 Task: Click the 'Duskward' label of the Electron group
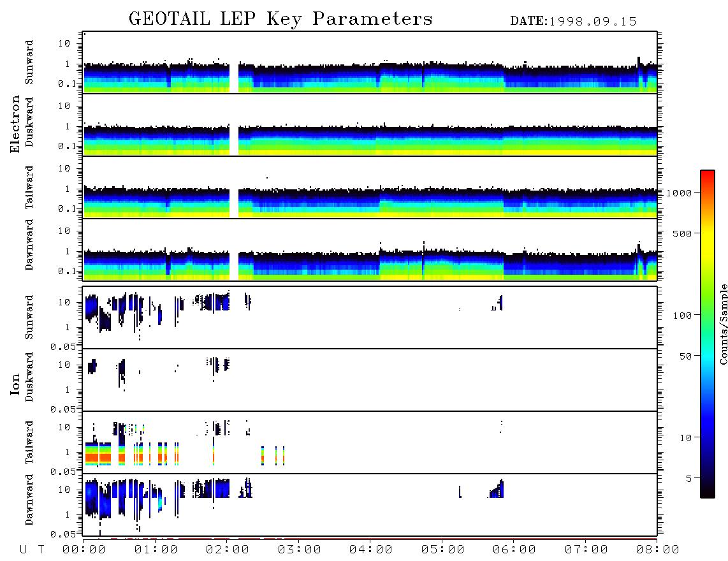[x=29, y=122]
